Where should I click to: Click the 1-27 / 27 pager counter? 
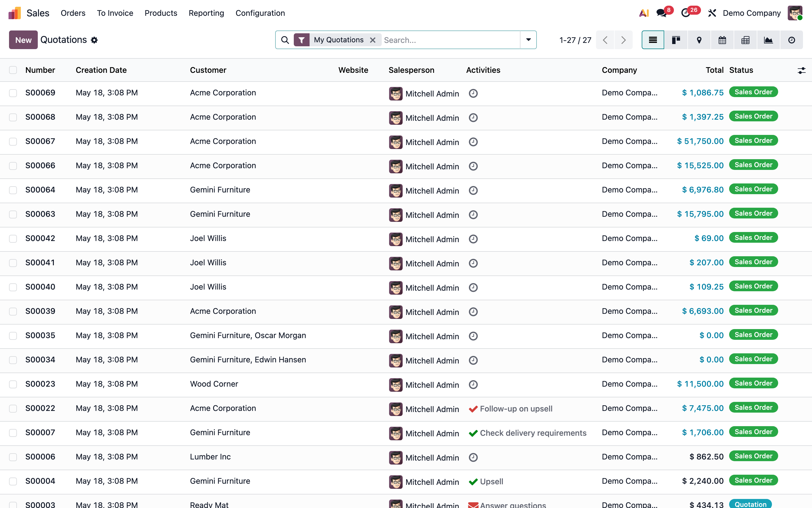tap(575, 40)
